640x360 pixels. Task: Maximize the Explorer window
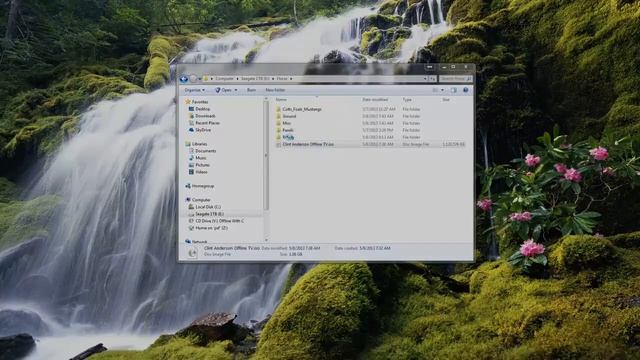tap(453, 67)
